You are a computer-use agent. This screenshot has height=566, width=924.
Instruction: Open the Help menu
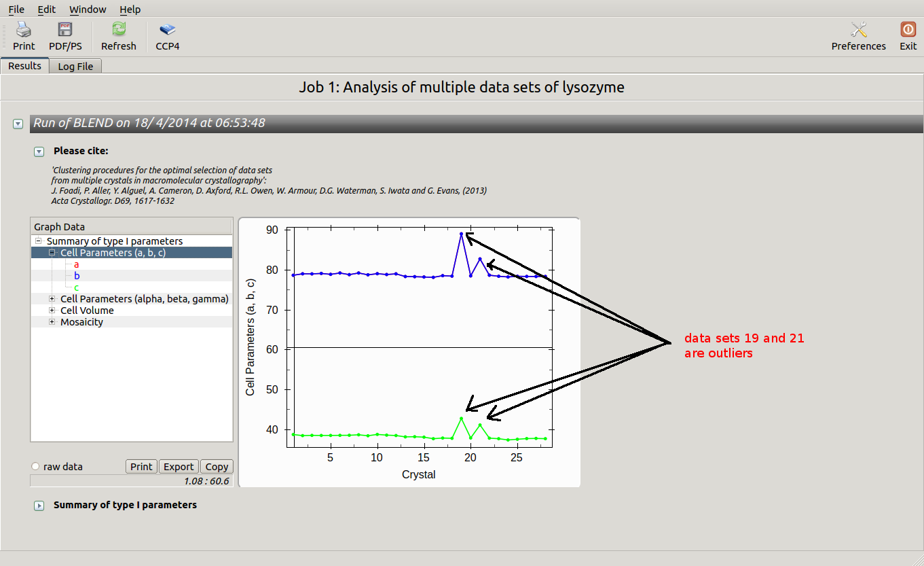[130, 10]
